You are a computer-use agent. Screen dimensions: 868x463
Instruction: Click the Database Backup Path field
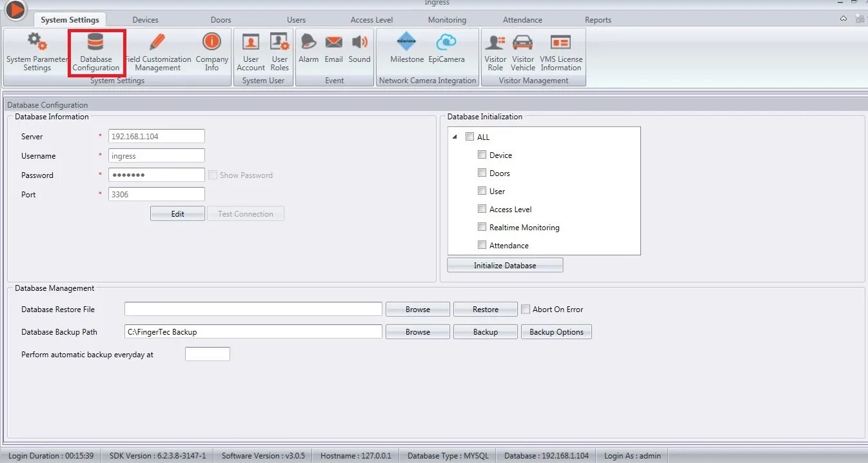[x=253, y=331]
